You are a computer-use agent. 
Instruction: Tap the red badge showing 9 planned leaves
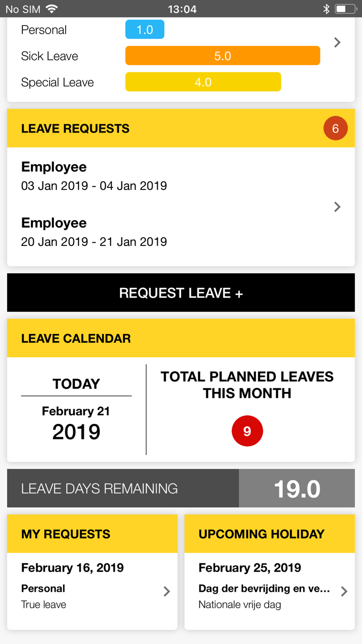coord(247,431)
